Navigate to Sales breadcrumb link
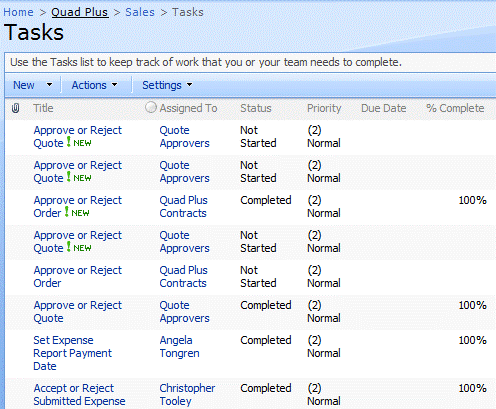The image size is (496, 409). tap(140, 12)
